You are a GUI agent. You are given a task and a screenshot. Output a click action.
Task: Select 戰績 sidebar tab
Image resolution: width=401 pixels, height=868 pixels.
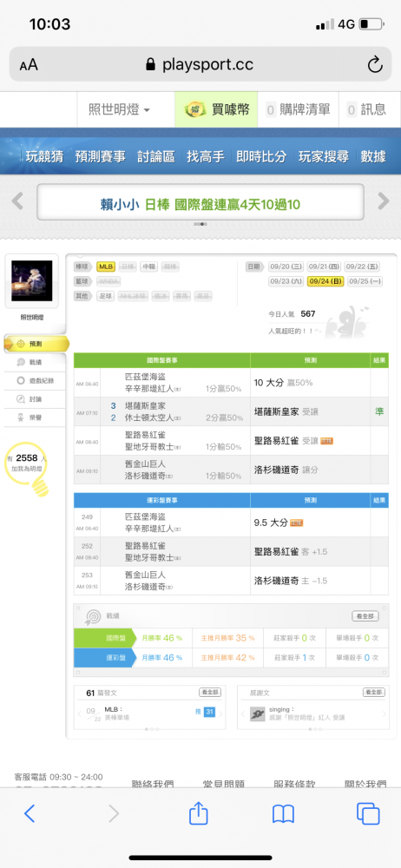pyautogui.click(x=36, y=362)
